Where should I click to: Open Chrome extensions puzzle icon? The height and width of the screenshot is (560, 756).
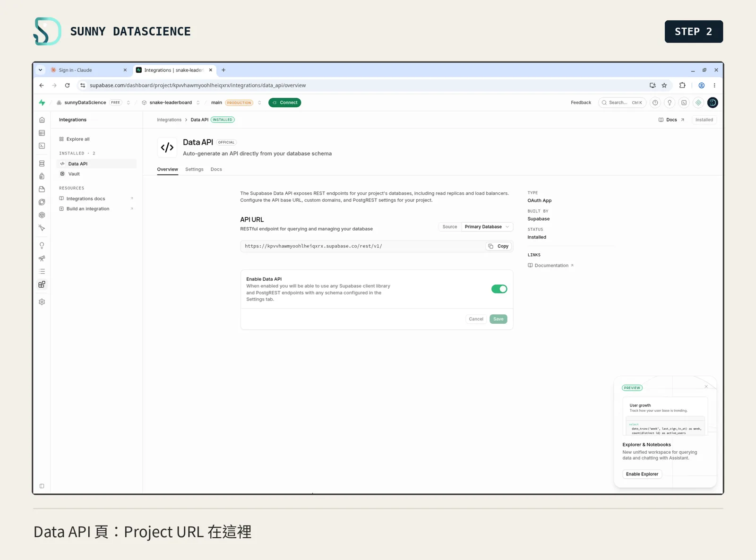(682, 86)
